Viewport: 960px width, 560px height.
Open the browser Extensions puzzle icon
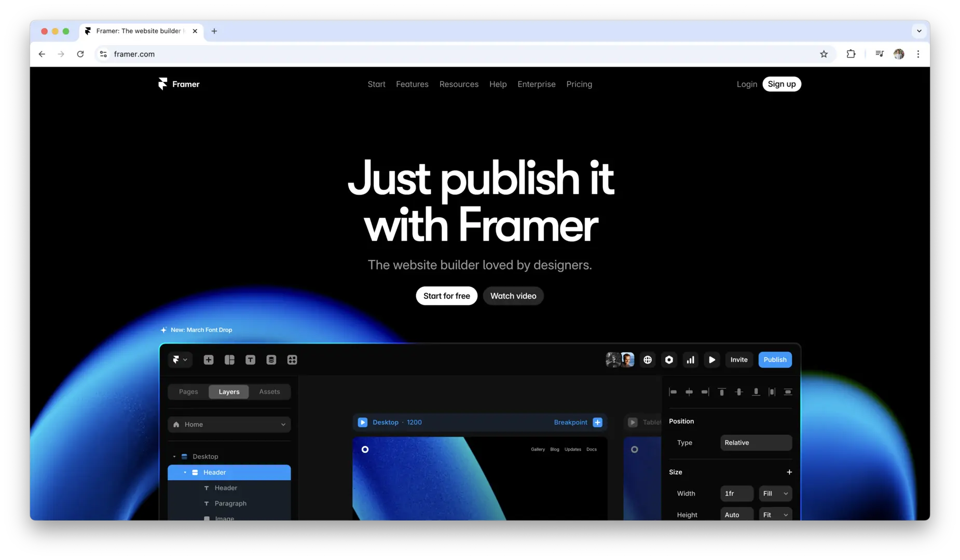[851, 54]
